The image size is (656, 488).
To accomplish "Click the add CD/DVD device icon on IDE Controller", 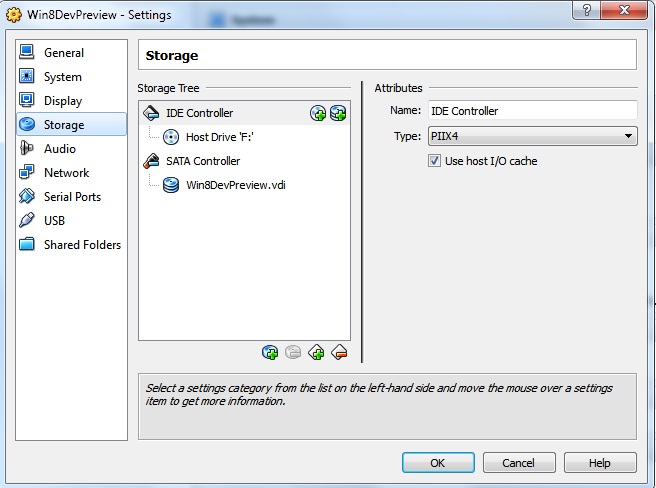I will click(318, 113).
